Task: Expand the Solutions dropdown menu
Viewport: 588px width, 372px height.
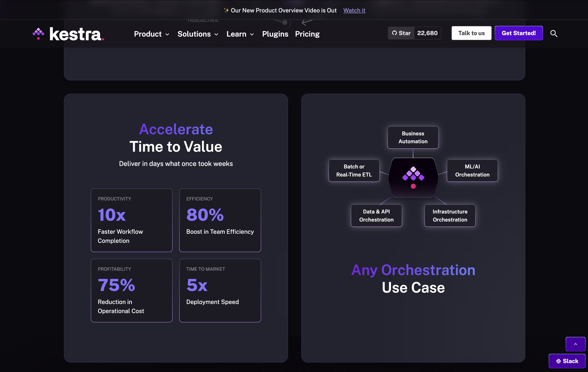Action: pos(197,34)
